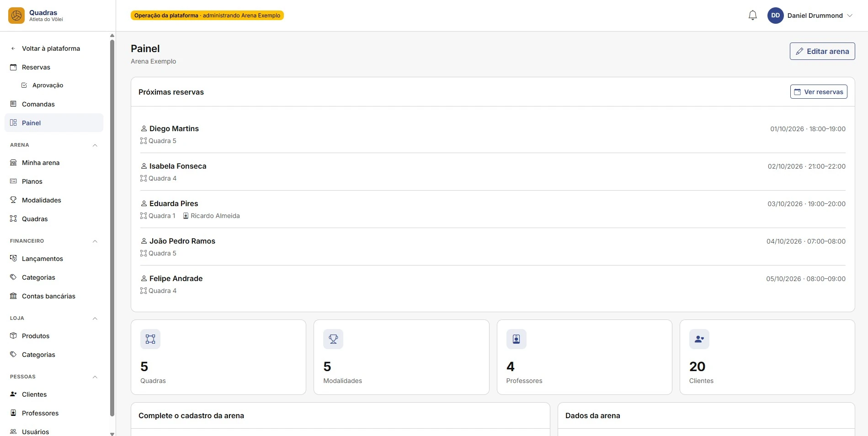This screenshot has width=868, height=436.
Task: Click the Operação da plataforma badge
Action: coord(207,16)
